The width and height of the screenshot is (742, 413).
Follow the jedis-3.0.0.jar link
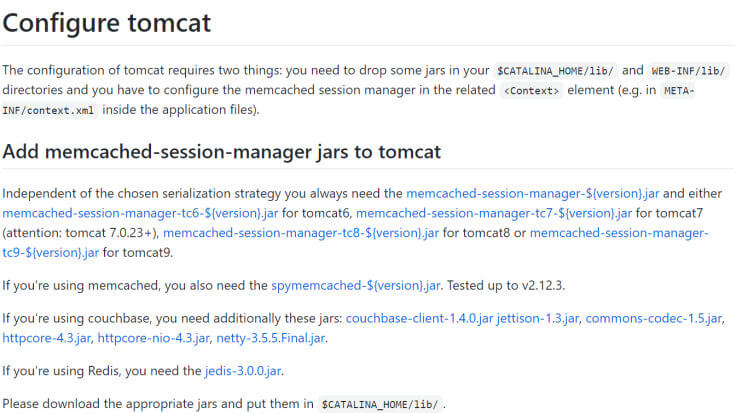[x=243, y=371]
